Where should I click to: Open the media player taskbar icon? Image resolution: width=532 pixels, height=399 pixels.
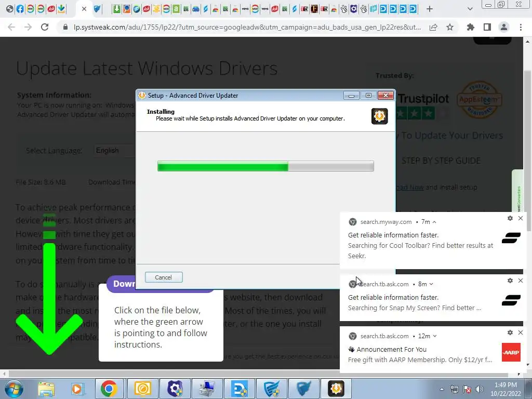[77, 389]
